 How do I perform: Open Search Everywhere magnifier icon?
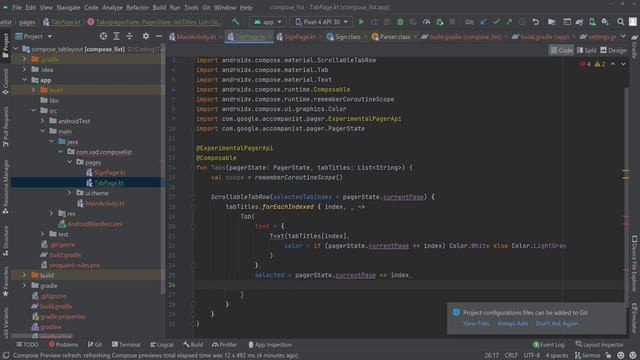[x=620, y=22]
